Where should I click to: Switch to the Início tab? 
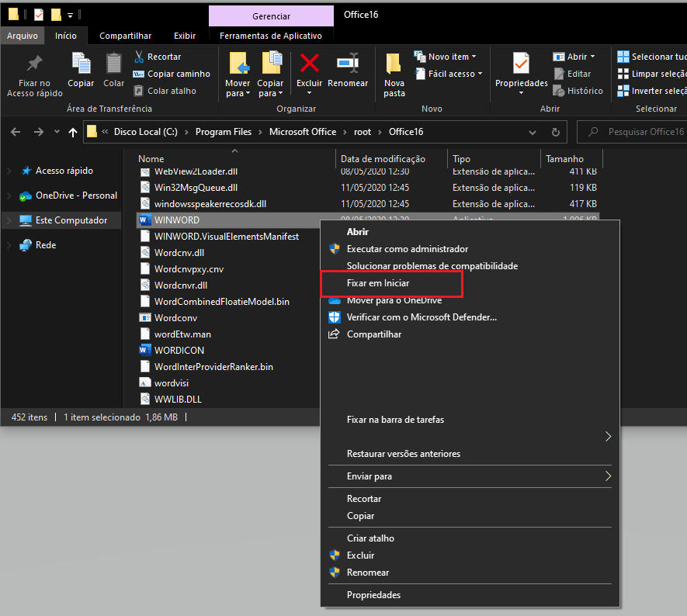point(66,36)
